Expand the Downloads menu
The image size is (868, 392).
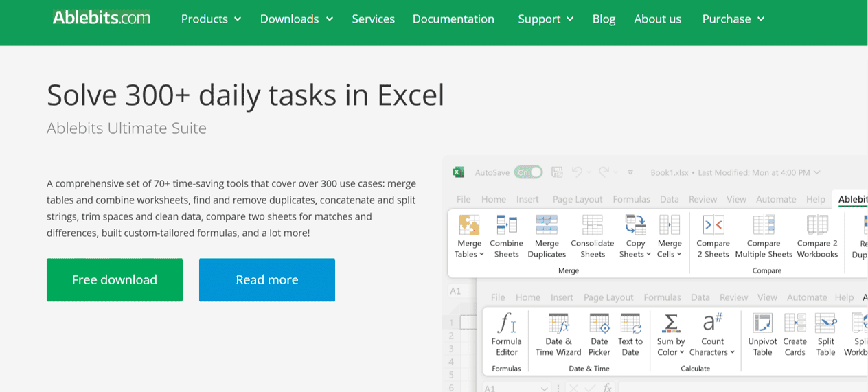pyautogui.click(x=297, y=19)
